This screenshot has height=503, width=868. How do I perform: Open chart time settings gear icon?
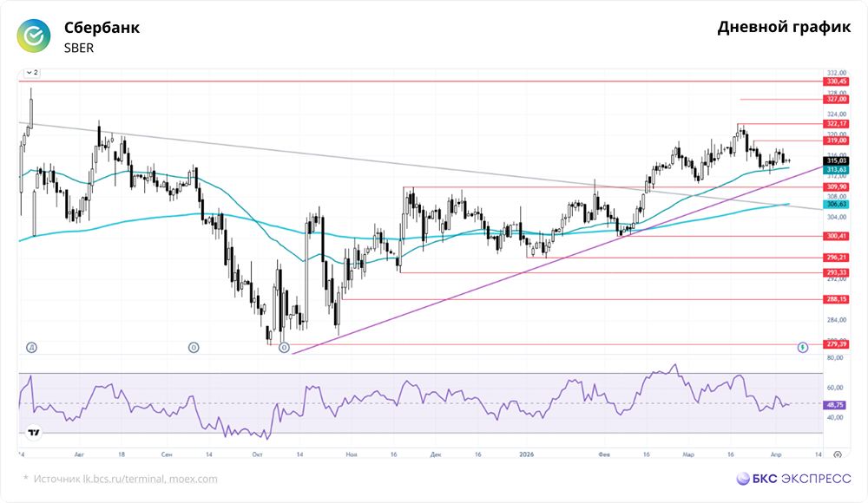838,454
